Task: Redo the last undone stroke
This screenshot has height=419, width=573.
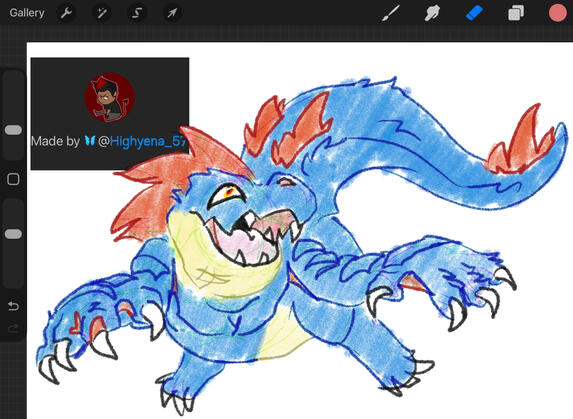Action: click(x=13, y=328)
